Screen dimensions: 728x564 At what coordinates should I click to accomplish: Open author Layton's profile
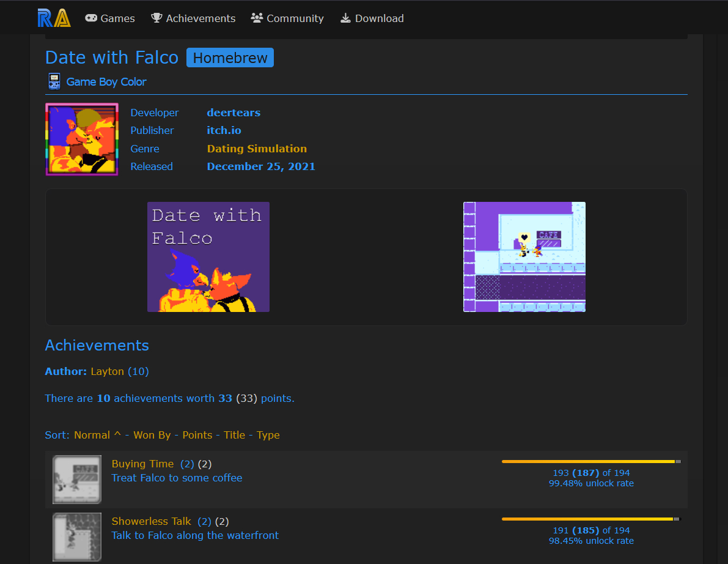(x=107, y=371)
